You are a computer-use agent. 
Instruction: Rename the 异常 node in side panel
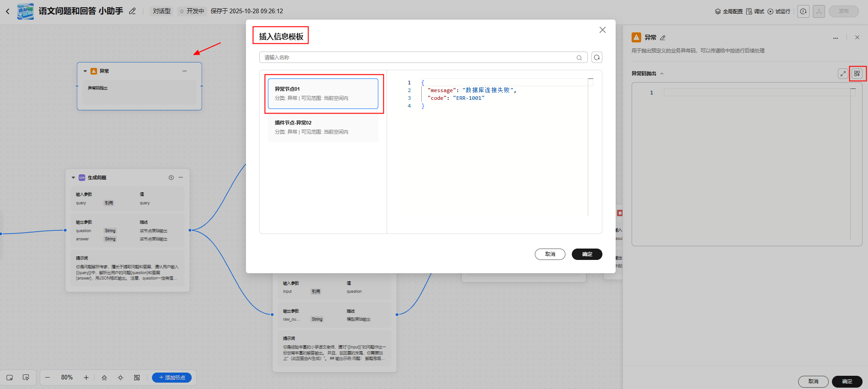(663, 38)
